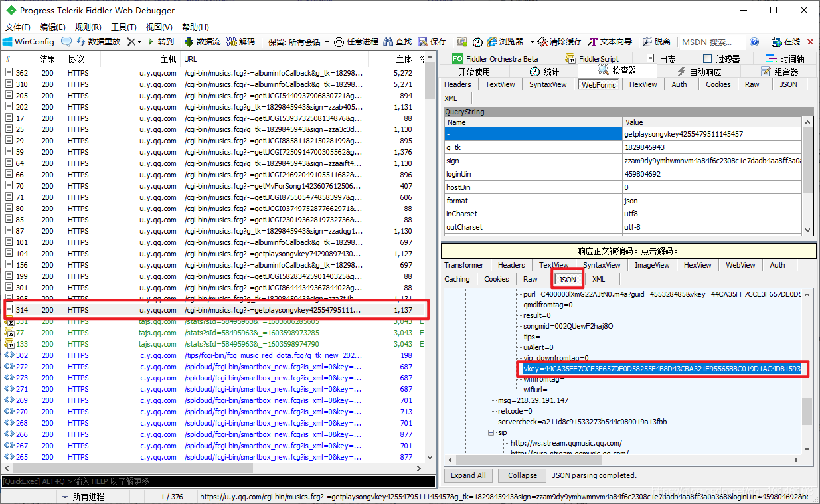Select the msg=218.29.191.147 JSON node
The width and height of the screenshot is (820, 504).
point(533,400)
